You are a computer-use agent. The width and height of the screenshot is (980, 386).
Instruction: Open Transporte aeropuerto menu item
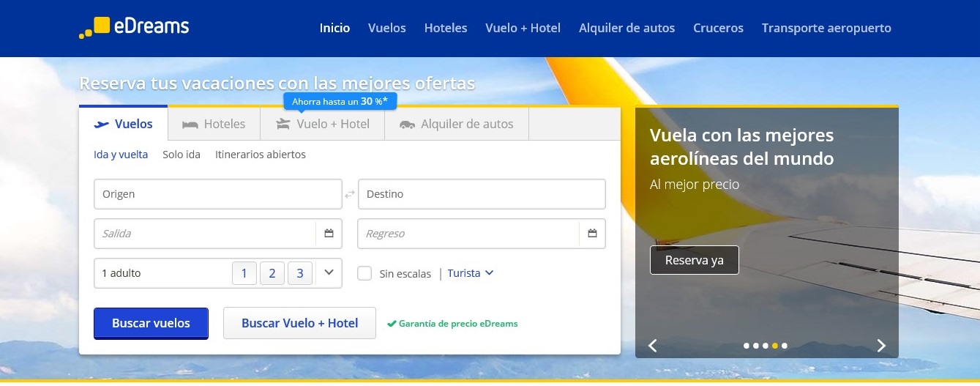tap(826, 28)
